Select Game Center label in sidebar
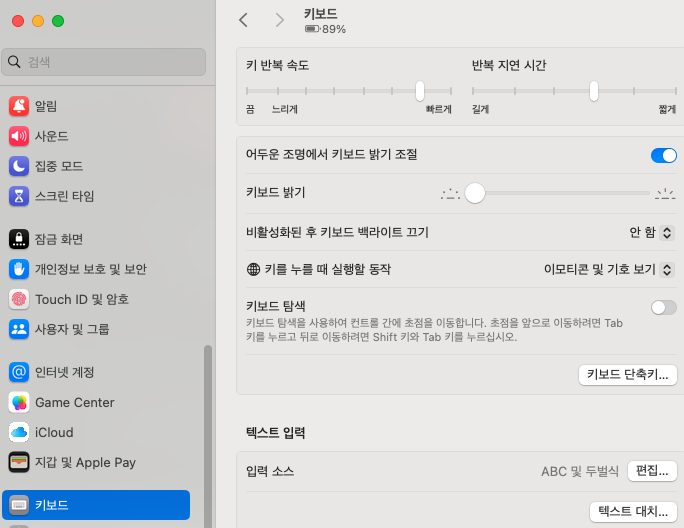 pos(75,402)
